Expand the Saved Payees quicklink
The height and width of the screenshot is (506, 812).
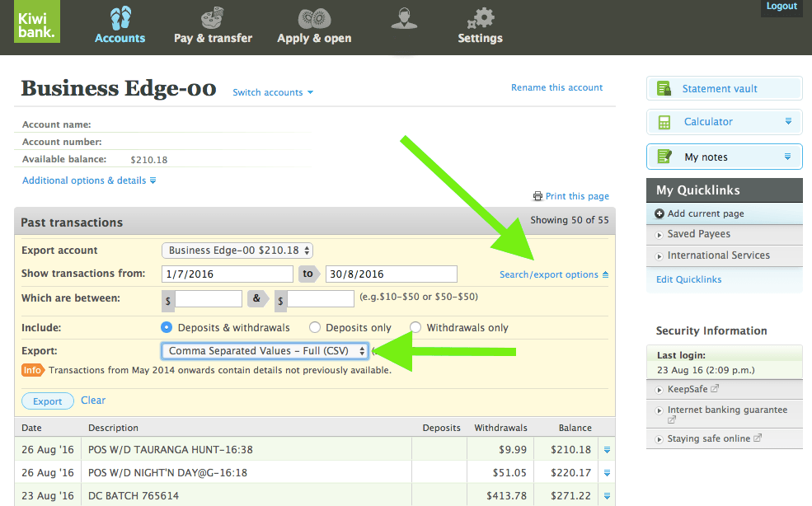(698, 234)
